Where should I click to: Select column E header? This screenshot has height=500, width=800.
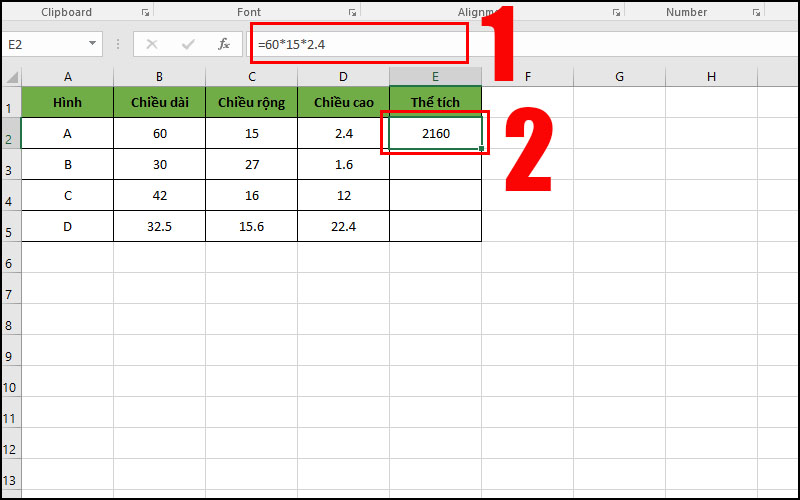click(435, 77)
